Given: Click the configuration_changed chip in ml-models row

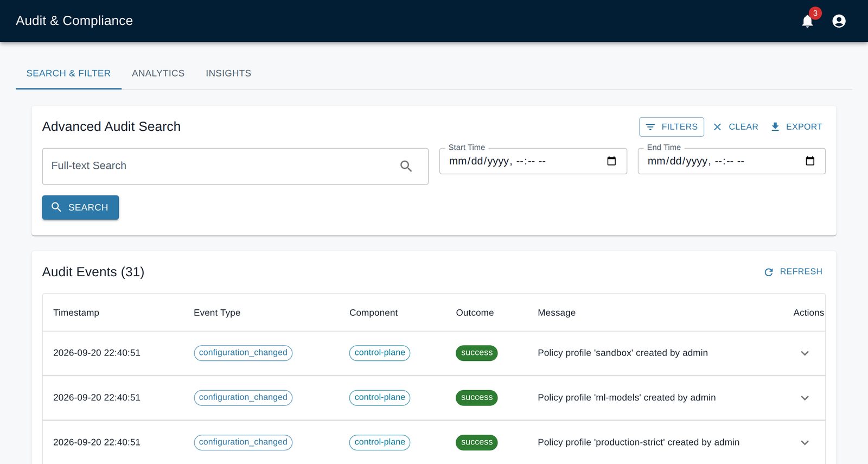Looking at the screenshot, I should [x=243, y=398].
